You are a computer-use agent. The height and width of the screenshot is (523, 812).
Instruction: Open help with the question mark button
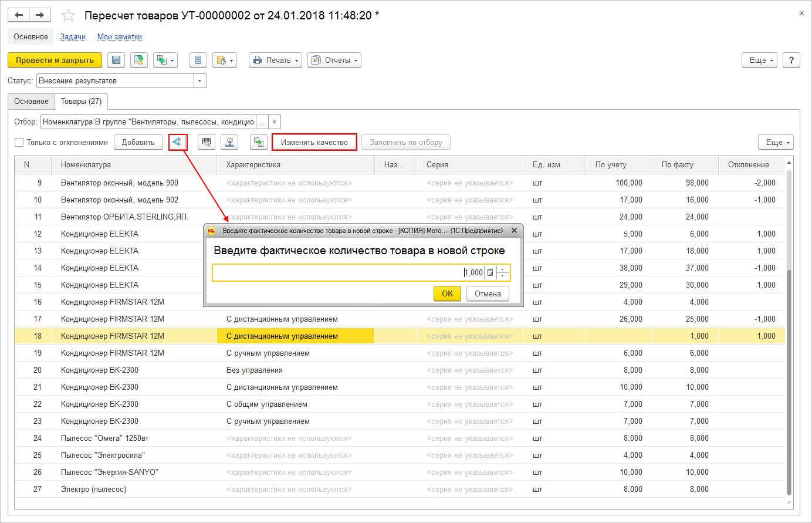click(791, 60)
